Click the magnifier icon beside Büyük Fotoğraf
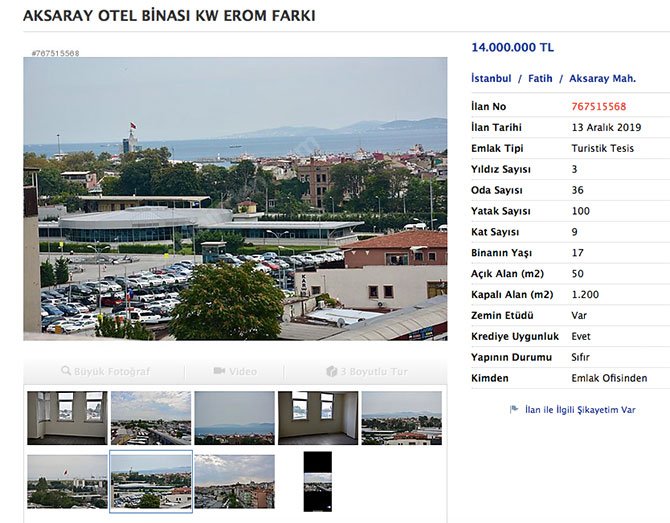This screenshot has width=670, height=523. 66,371
